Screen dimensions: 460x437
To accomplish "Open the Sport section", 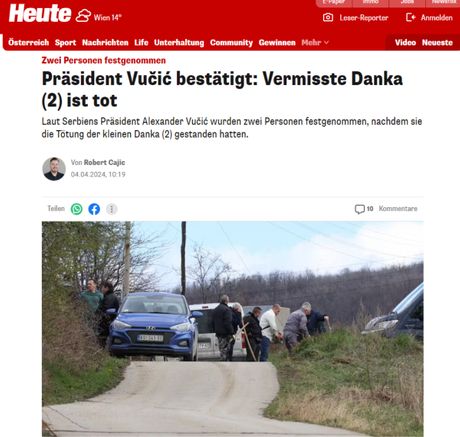I will 65,43.
